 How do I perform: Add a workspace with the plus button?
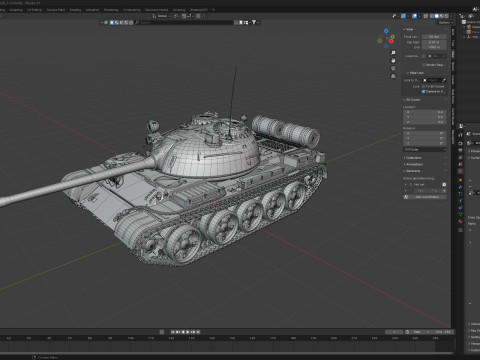coord(213,10)
